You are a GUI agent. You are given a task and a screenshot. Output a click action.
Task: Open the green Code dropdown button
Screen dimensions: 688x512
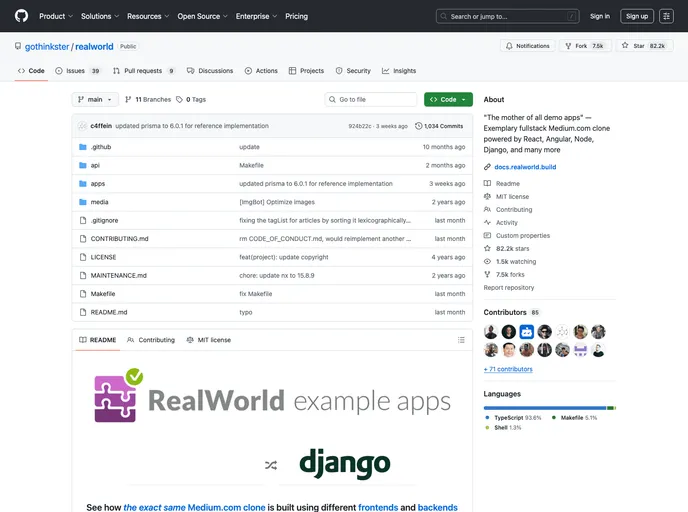click(448, 100)
